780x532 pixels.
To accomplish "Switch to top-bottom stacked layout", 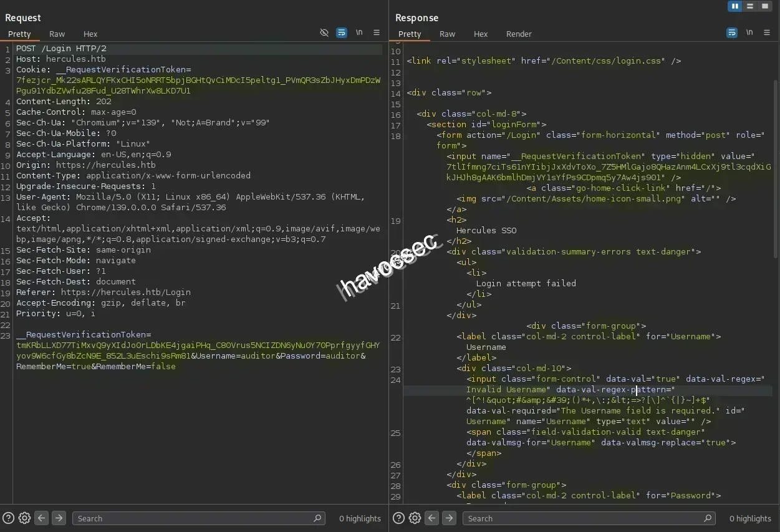I will (750, 6).
